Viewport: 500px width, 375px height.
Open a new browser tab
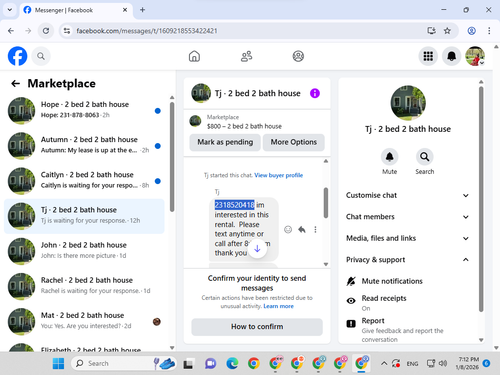click(142, 10)
